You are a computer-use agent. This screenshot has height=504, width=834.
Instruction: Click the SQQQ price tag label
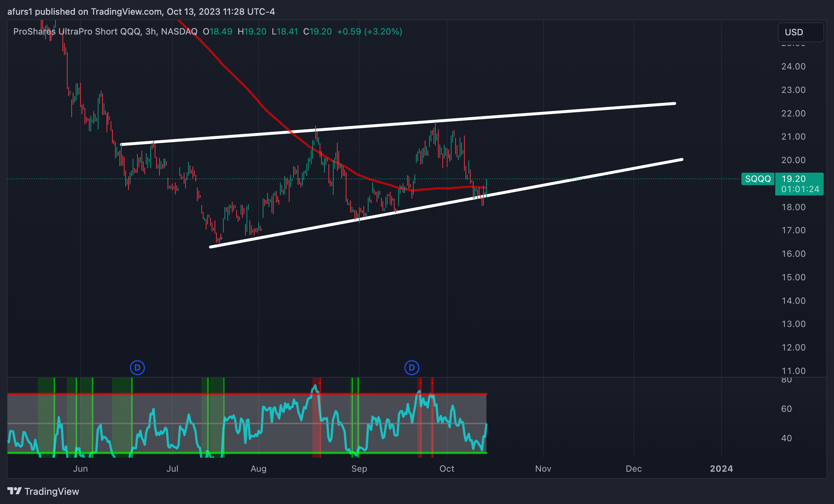click(x=758, y=179)
